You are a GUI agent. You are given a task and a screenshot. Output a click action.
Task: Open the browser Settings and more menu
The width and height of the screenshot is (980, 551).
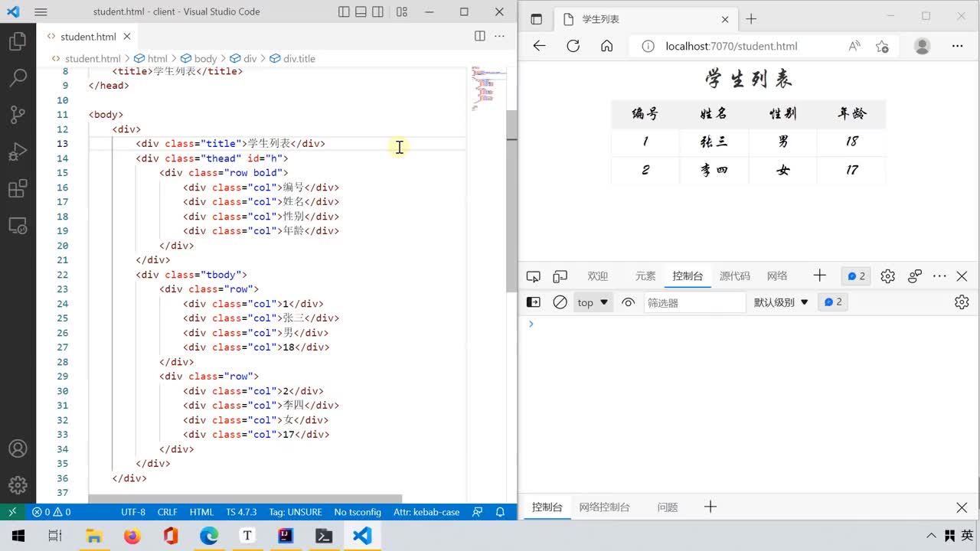[x=957, y=46]
